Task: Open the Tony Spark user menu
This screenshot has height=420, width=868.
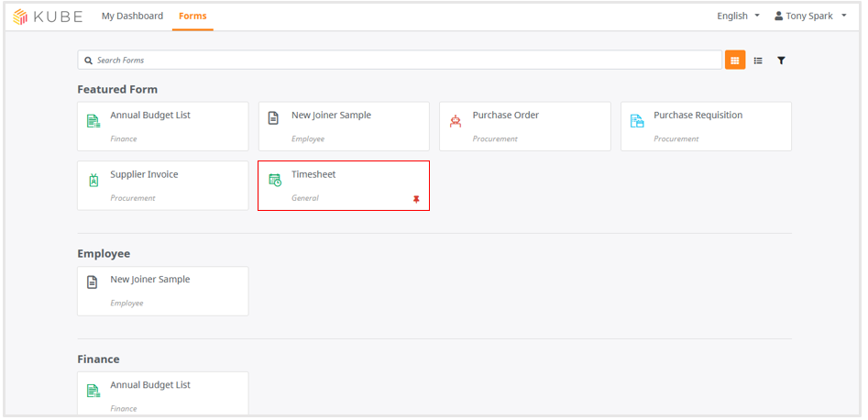Action: click(811, 17)
